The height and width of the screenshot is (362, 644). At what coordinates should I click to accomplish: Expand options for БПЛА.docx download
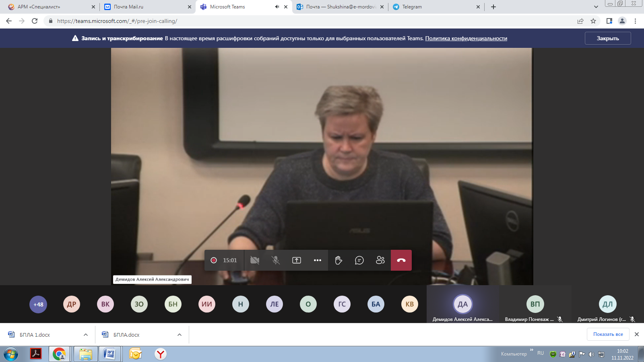[x=180, y=335]
